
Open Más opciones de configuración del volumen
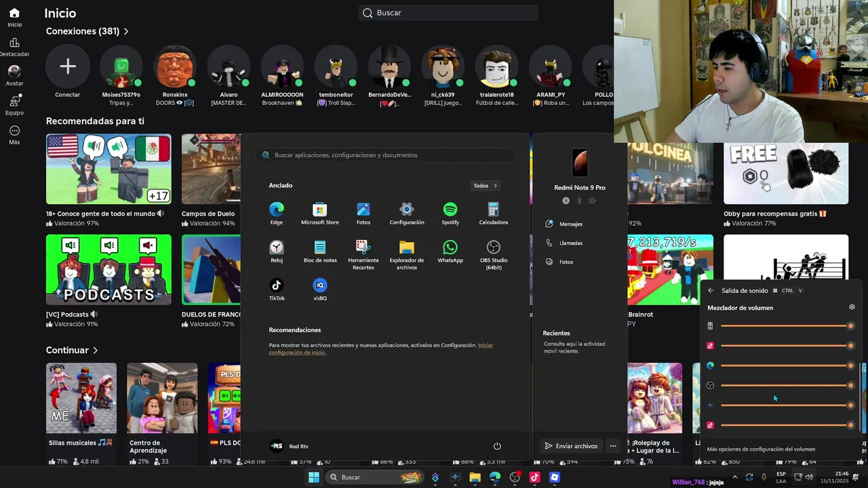pos(761,449)
